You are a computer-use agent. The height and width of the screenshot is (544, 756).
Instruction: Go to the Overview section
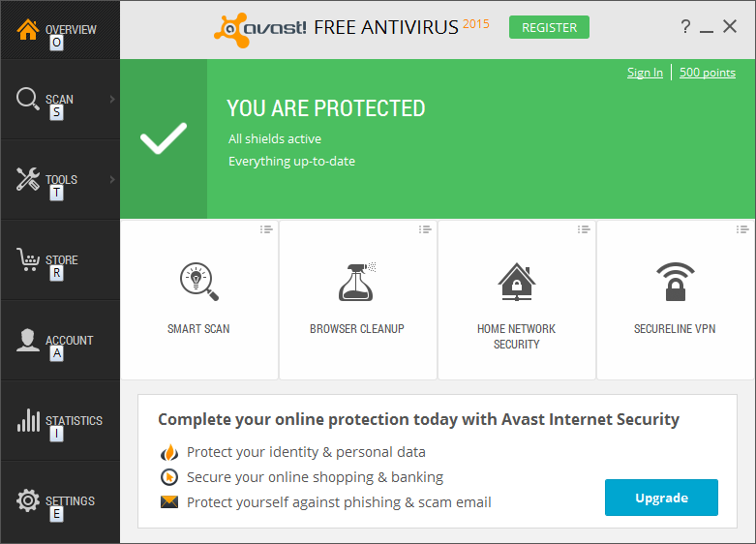59,30
